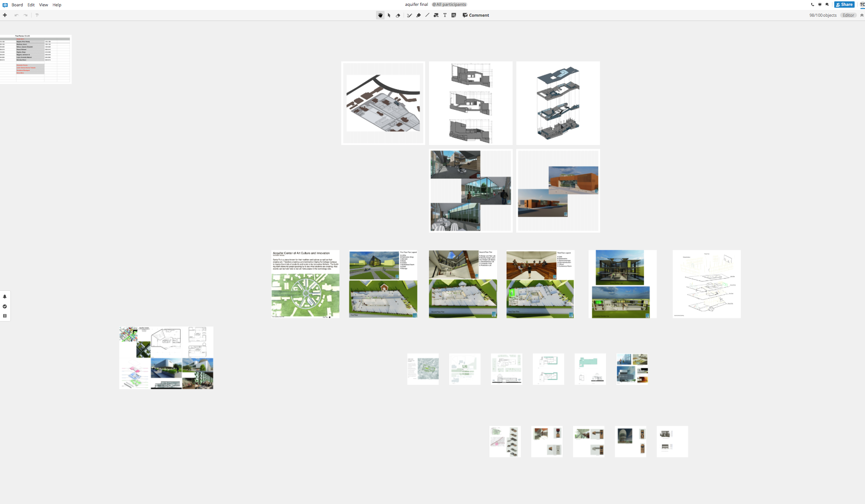Select the small pink site diagram thumbnail
Image resolution: width=865 pixels, height=504 pixels.
(x=505, y=441)
